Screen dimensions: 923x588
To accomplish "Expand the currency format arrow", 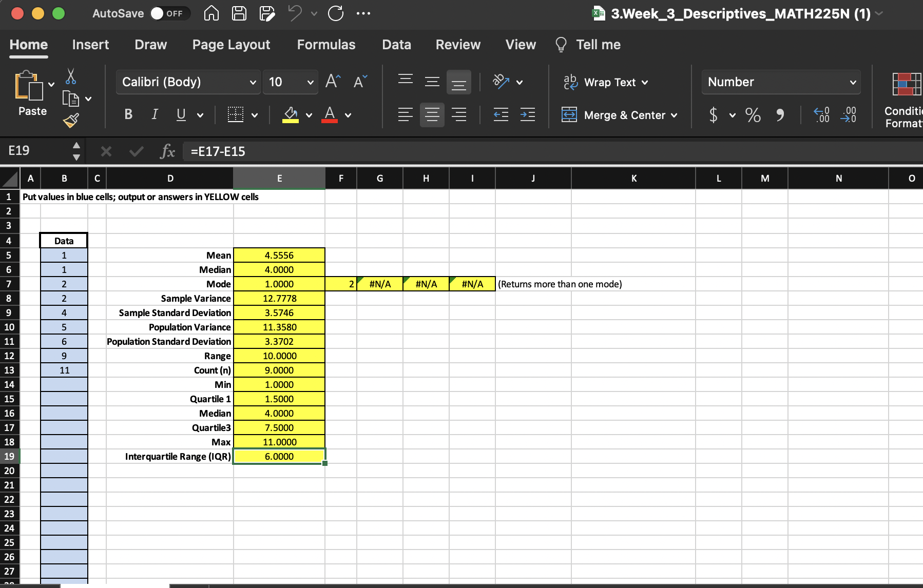I will [733, 115].
